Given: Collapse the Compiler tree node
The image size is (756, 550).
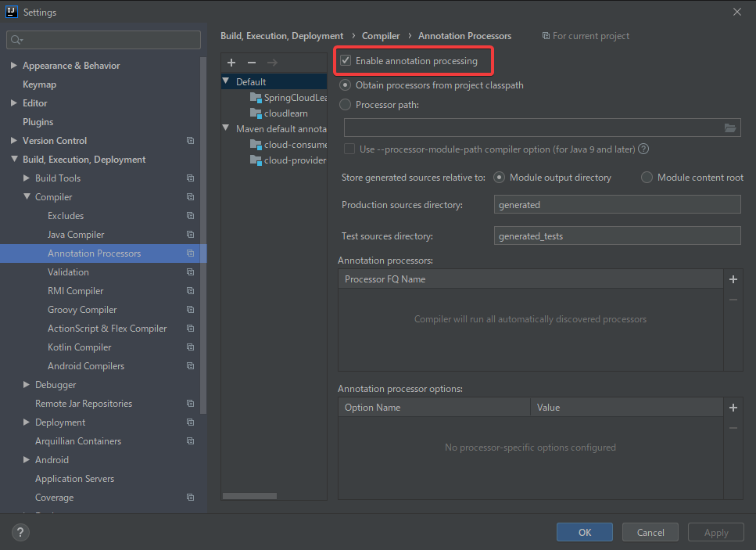Looking at the screenshot, I should click(x=27, y=197).
